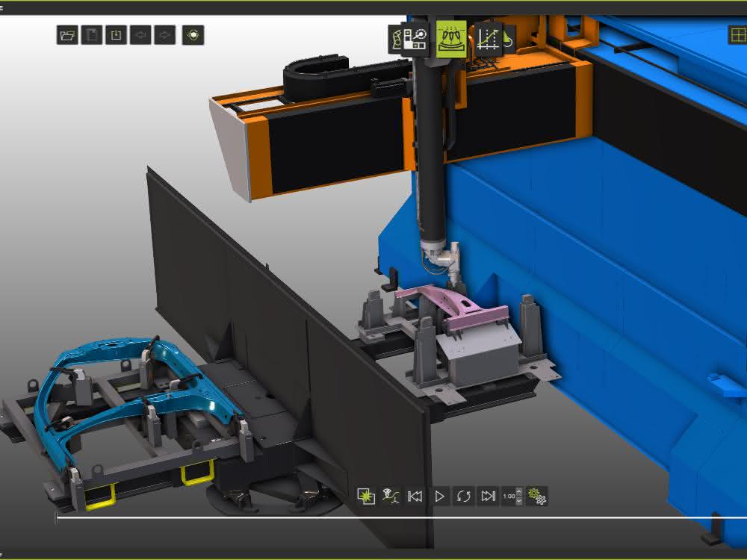Open the four-pane viewport layout icon
747x560 pixels.
pyautogui.click(x=738, y=35)
